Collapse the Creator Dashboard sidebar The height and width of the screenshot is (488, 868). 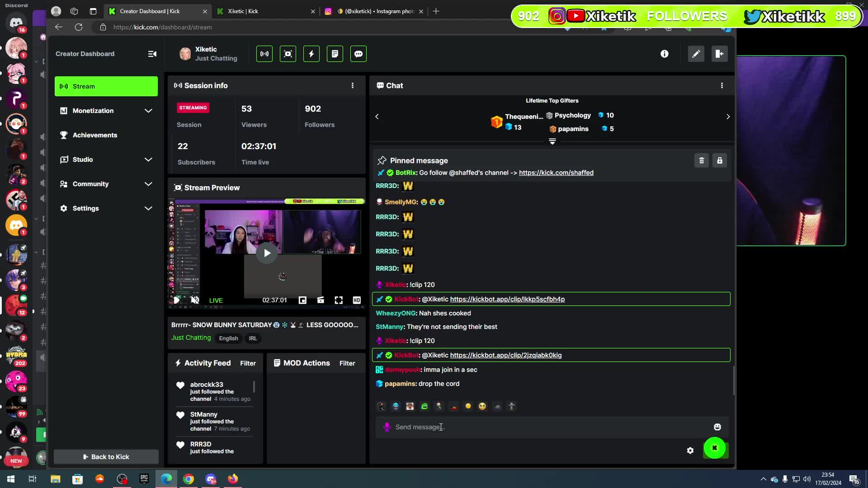pyautogui.click(x=152, y=54)
